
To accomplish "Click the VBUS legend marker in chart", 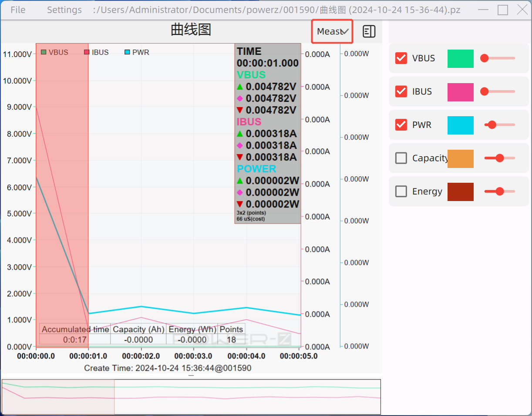I will tap(44, 52).
